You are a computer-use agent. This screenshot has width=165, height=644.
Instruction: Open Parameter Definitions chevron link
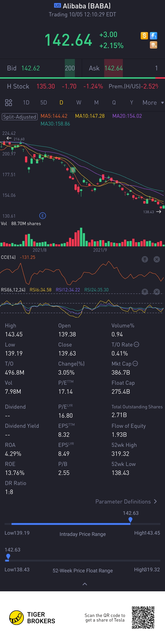[x=126, y=502]
